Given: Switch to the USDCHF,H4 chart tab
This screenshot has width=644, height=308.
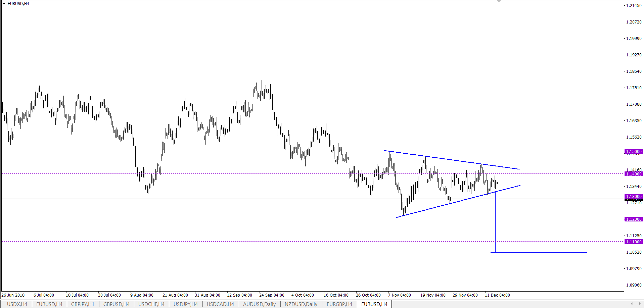Looking at the screenshot, I should click(151, 304).
